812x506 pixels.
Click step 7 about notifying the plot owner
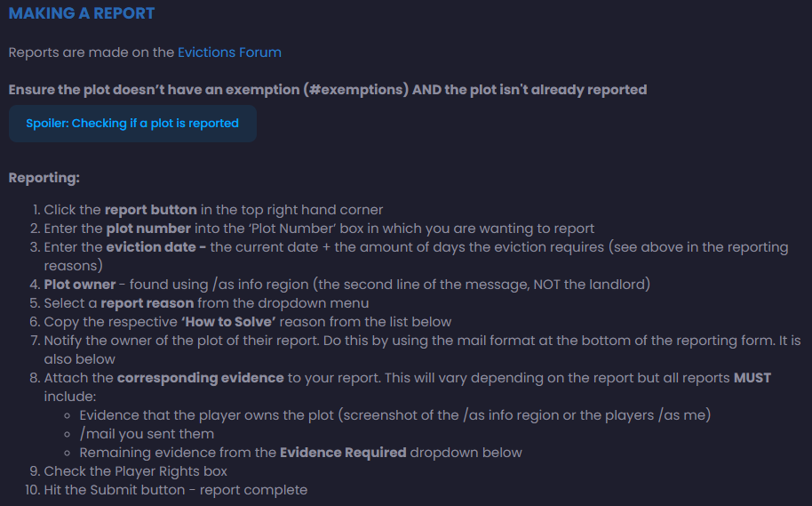422,350
